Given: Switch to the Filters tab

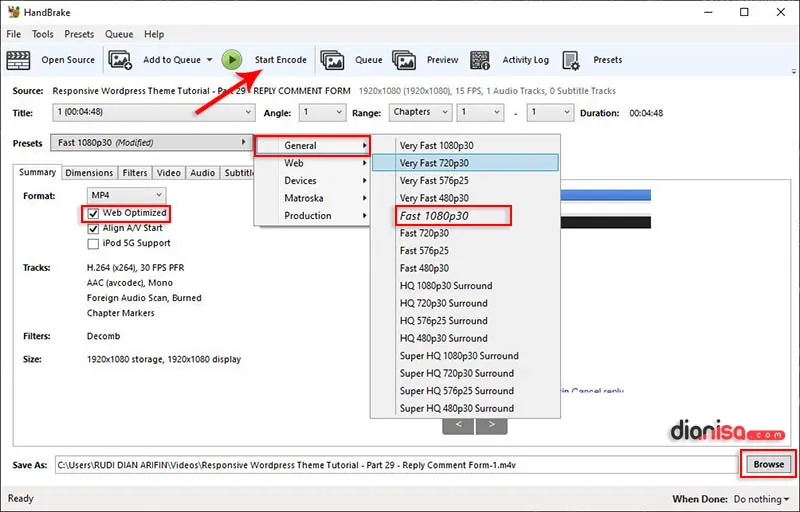Looking at the screenshot, I should pos(135,173).
